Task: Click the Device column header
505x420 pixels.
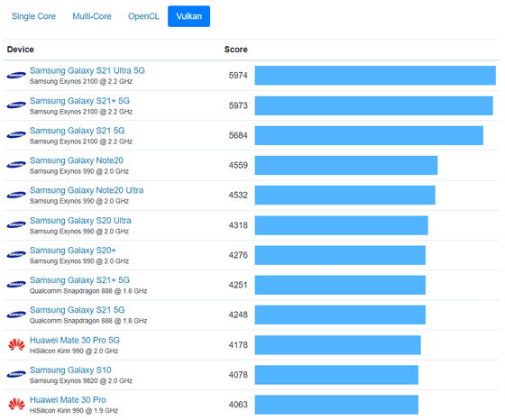Action: tap(20, 50)
